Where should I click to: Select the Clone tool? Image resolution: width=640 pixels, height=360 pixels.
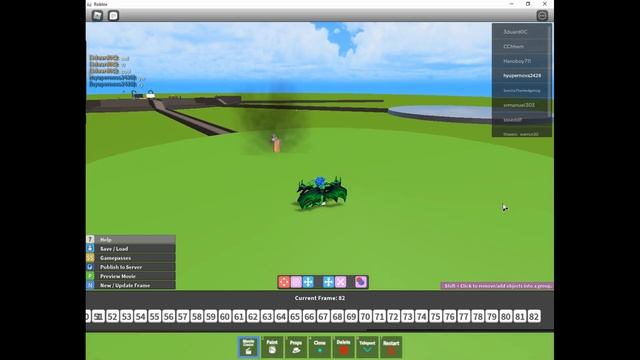pyautogui.click(x=320, y=347)
